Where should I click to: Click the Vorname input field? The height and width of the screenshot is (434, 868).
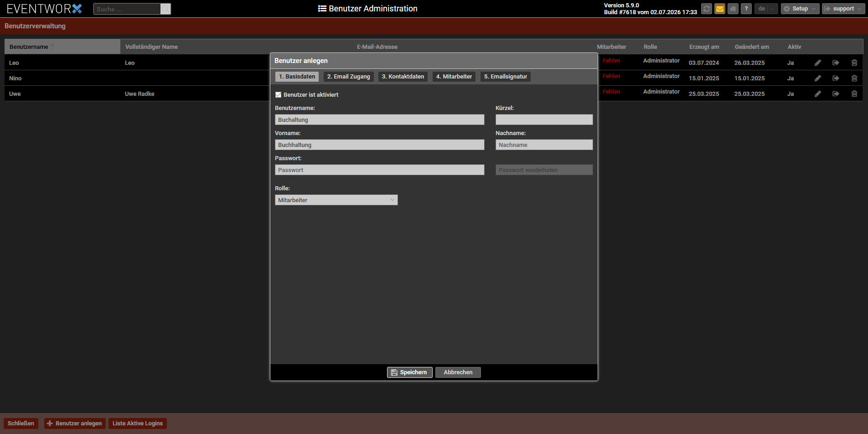coord(380,145)
